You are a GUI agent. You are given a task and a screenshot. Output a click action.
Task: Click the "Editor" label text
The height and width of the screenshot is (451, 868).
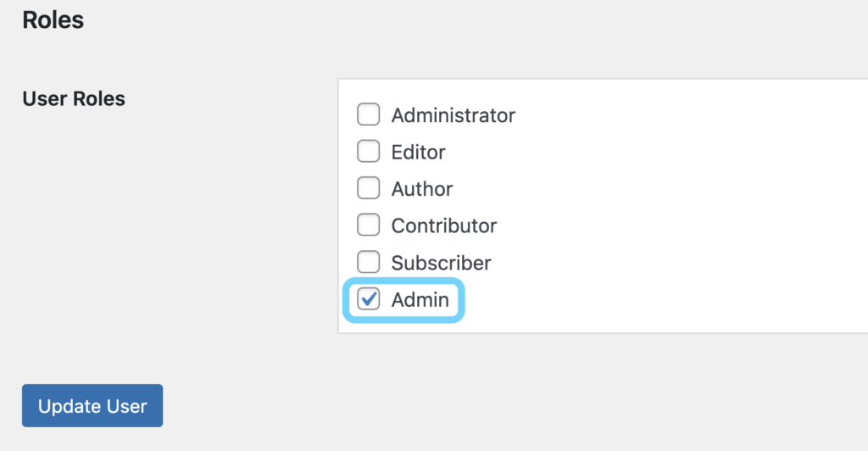418,153
